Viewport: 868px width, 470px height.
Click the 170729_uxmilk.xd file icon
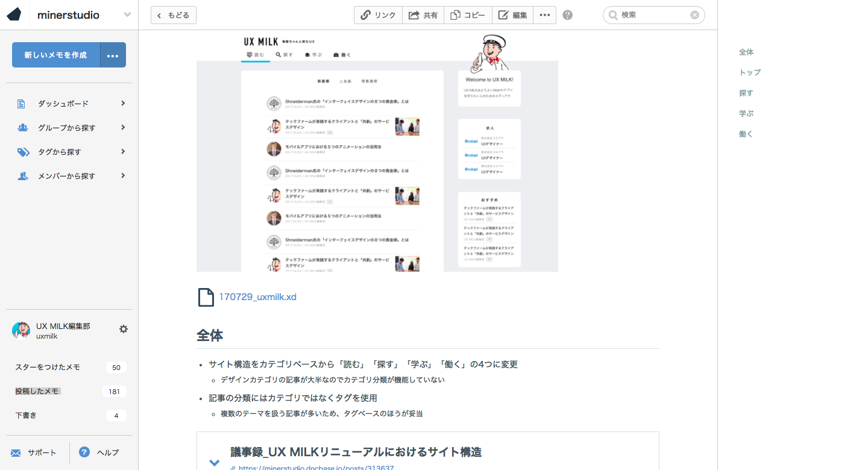click(x=206, y=297)
